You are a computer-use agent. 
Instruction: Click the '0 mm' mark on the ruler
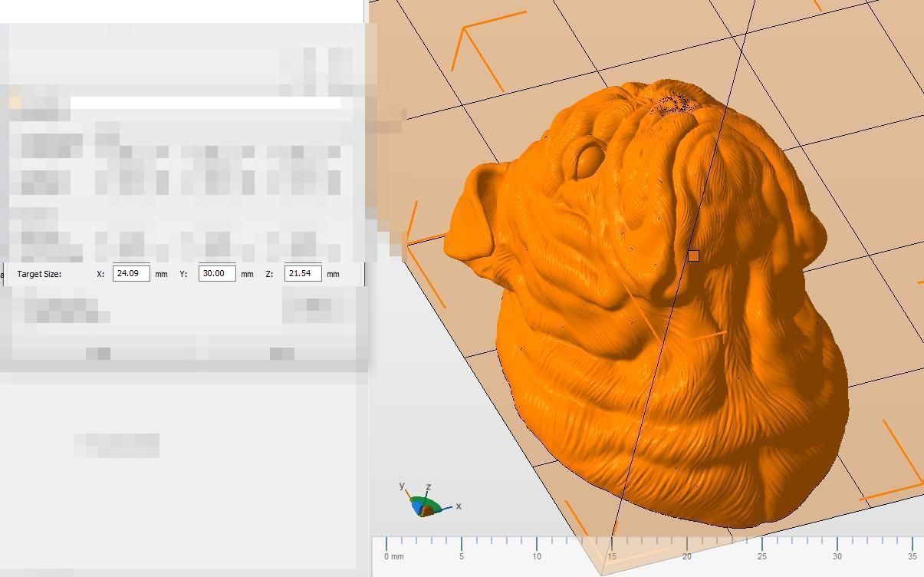[394, 556]
